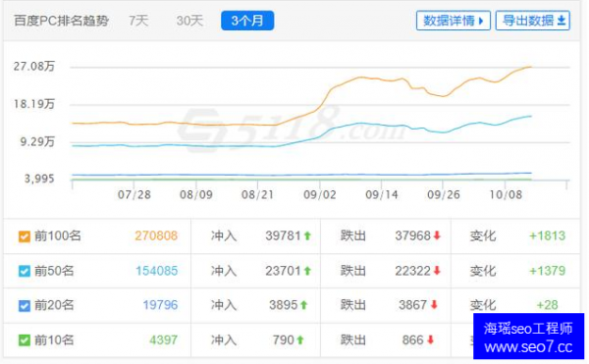Click 跌出 value 3867
The height and width of the screenshot is (364, 589).
pyautogui.click(x=412, y=305)
